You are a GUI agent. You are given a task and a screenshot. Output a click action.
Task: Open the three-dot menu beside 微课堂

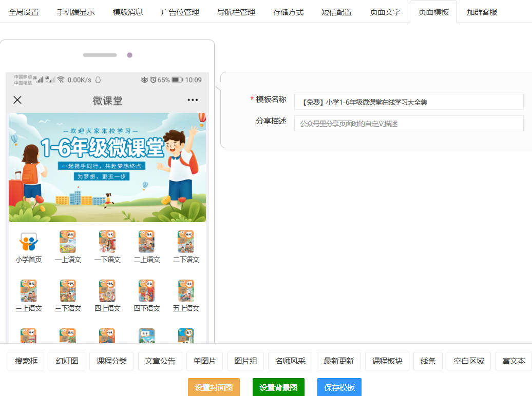[x=193, y=100]
